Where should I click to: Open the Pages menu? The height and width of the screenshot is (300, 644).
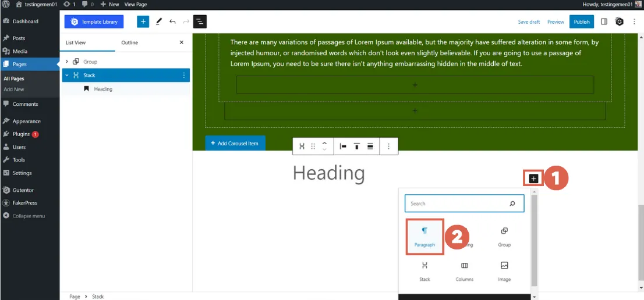(20, 64)
